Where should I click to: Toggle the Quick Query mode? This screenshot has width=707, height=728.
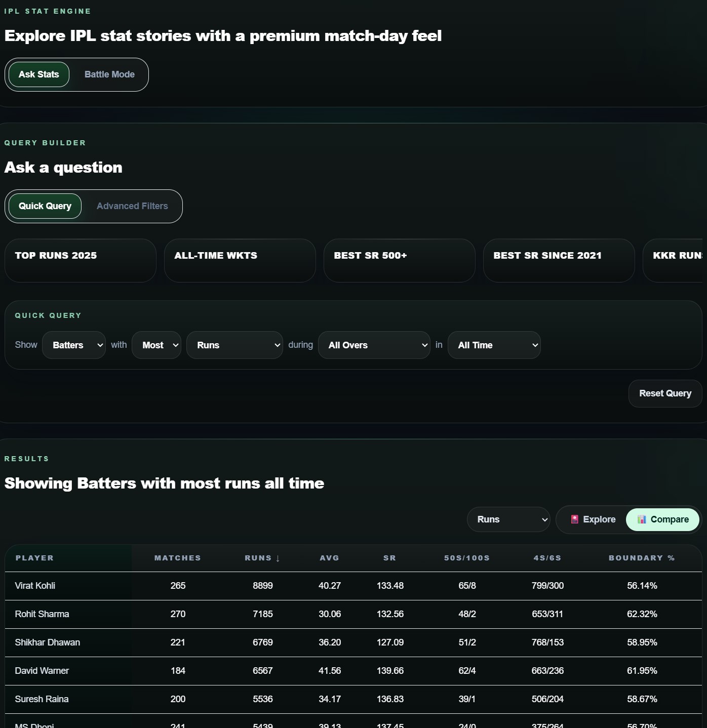click(45, 206)
